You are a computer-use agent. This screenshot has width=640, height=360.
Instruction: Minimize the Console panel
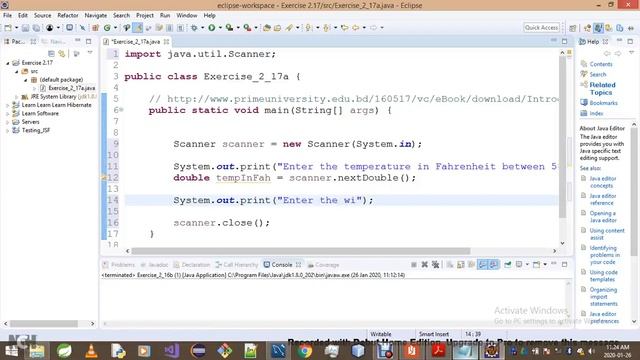[x=553, y=264]
